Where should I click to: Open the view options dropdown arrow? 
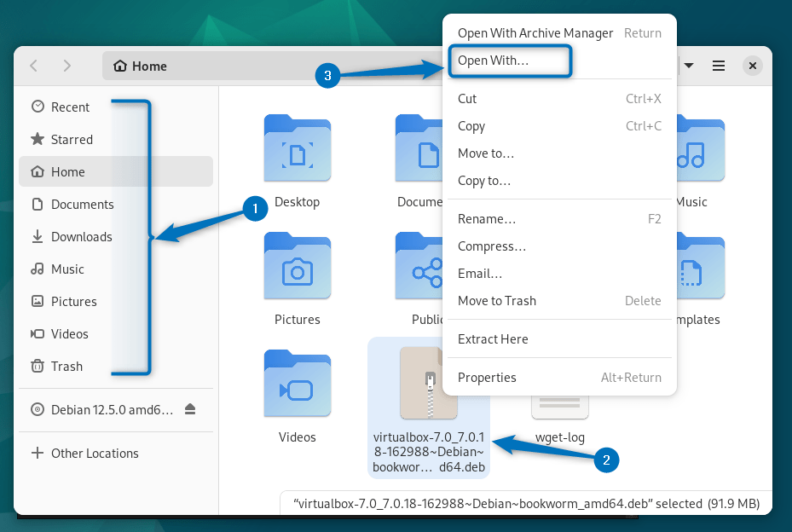[687, 66]
